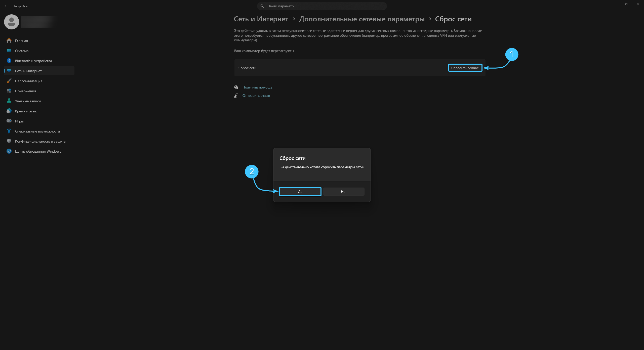Open the Система settings section

coord(22,51)
